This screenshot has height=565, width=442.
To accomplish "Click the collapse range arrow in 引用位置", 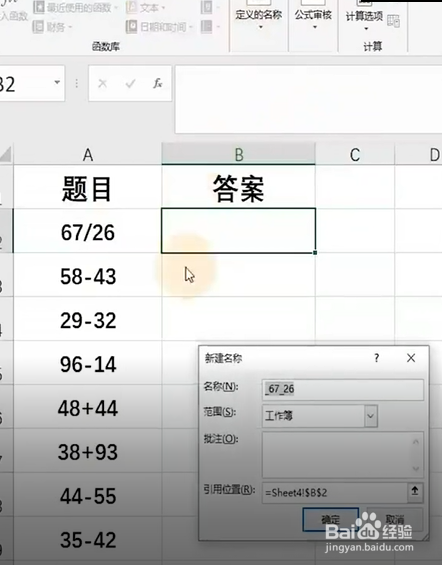I will point(415,492).
